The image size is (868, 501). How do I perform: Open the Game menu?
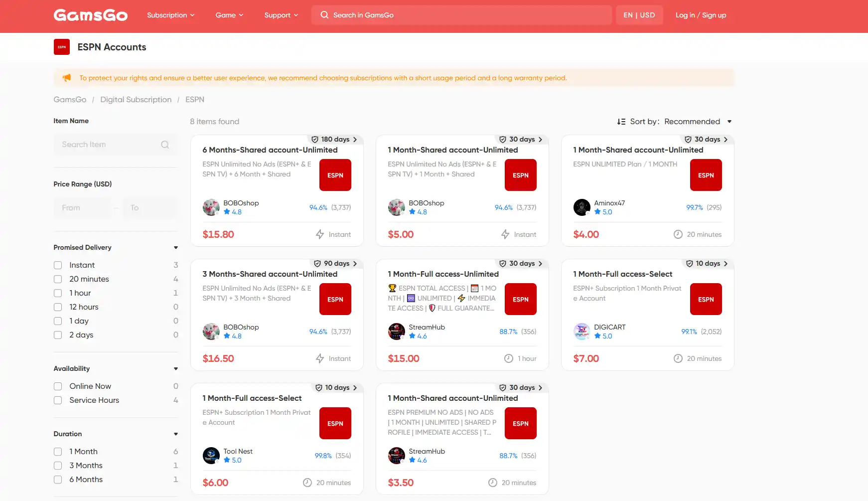coord(230,15)
